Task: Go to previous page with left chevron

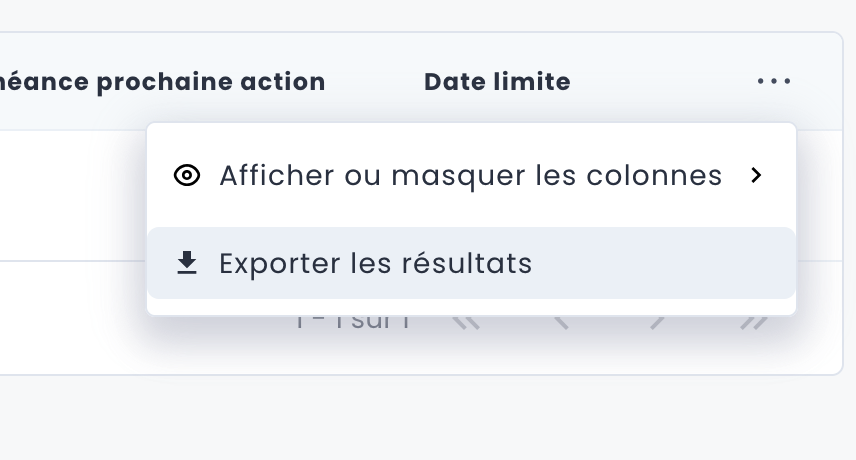Action: pos(561,323)
